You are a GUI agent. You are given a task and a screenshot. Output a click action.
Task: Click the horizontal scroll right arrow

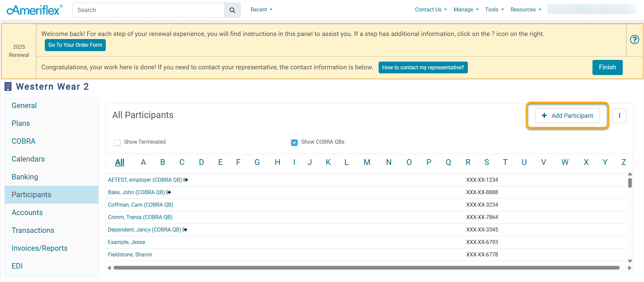click(630, 268)
